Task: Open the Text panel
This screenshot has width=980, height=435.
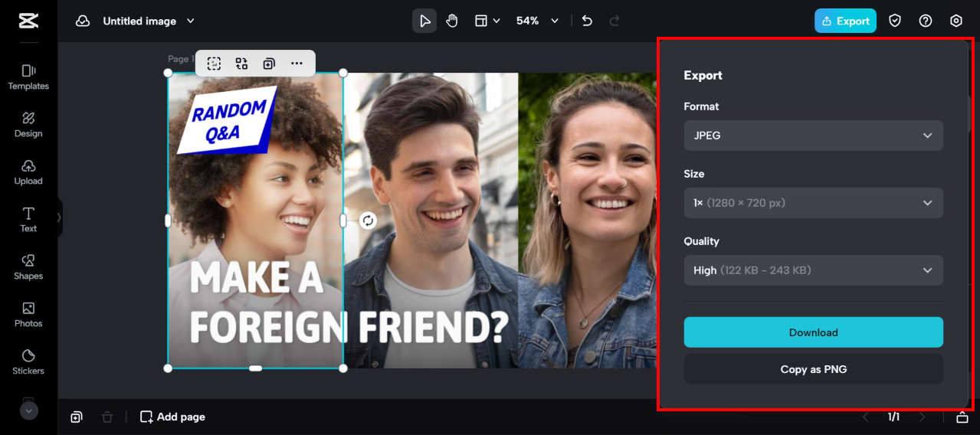Action: pyautogui.click(x=28, y=220)
